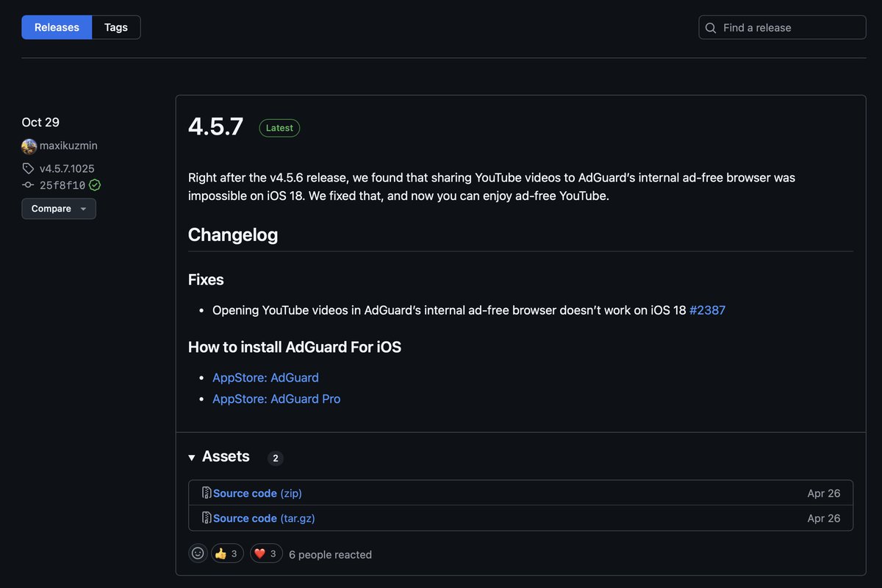Open the 4.5.7 release title
Image resolution: width=882 pixels, height=588 pixels.
click(x=215, y=126)
